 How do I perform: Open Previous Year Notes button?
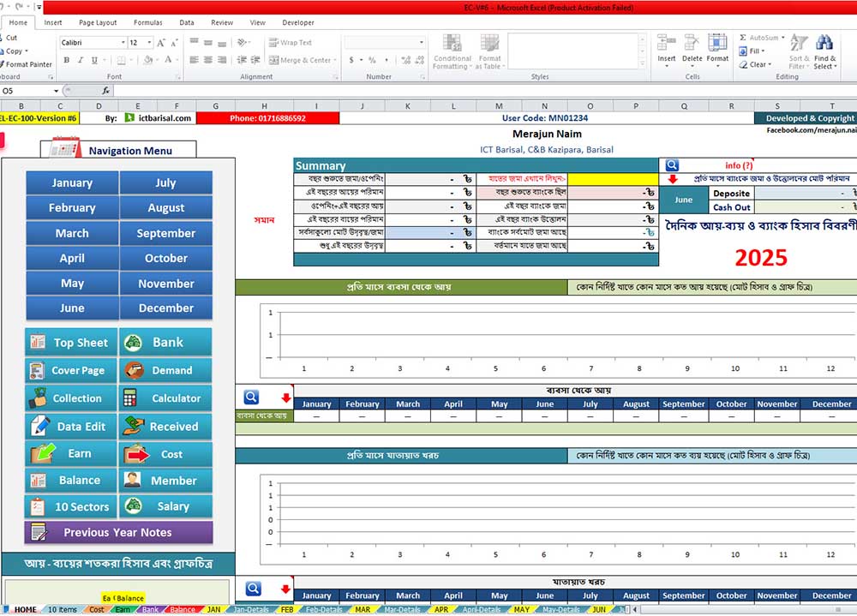[x=118, y=532]
